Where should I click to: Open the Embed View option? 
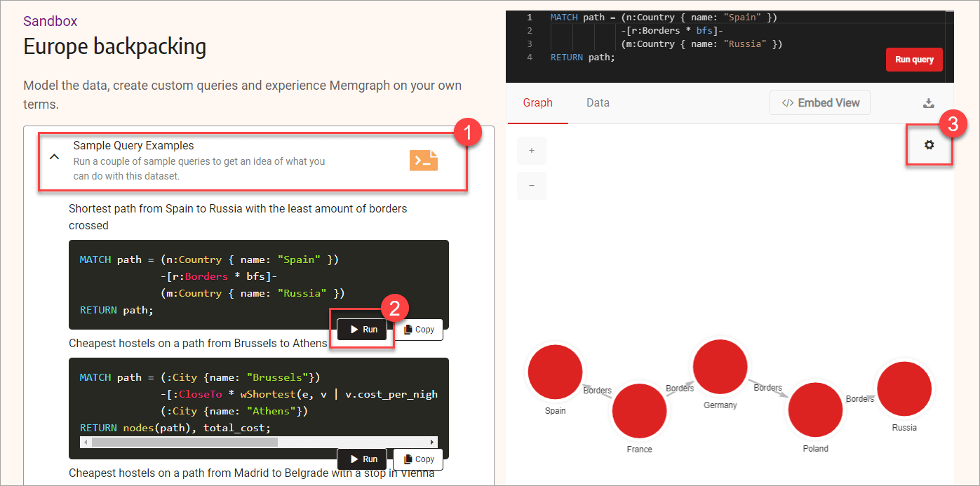819,103
